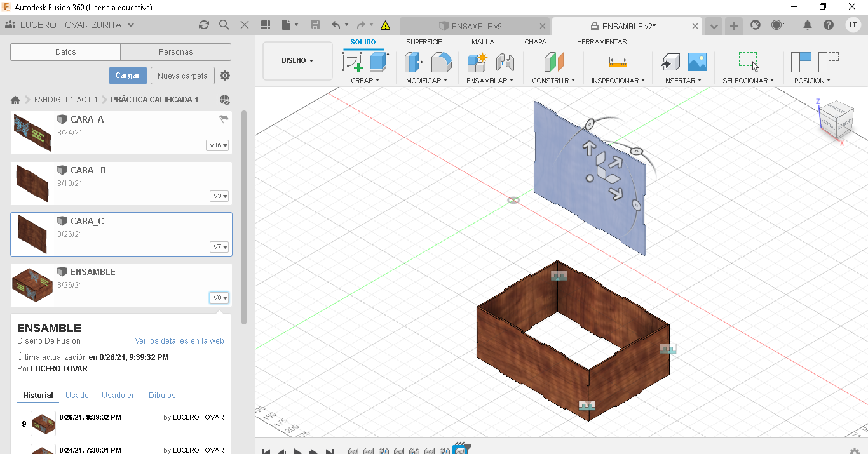Open the Dibujos tab
Image resolution: width=868 pixels, height=454 pixels.
click(162, 395)
